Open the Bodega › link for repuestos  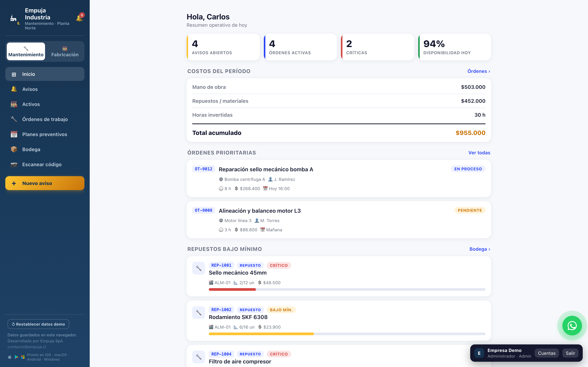point(480,249)
